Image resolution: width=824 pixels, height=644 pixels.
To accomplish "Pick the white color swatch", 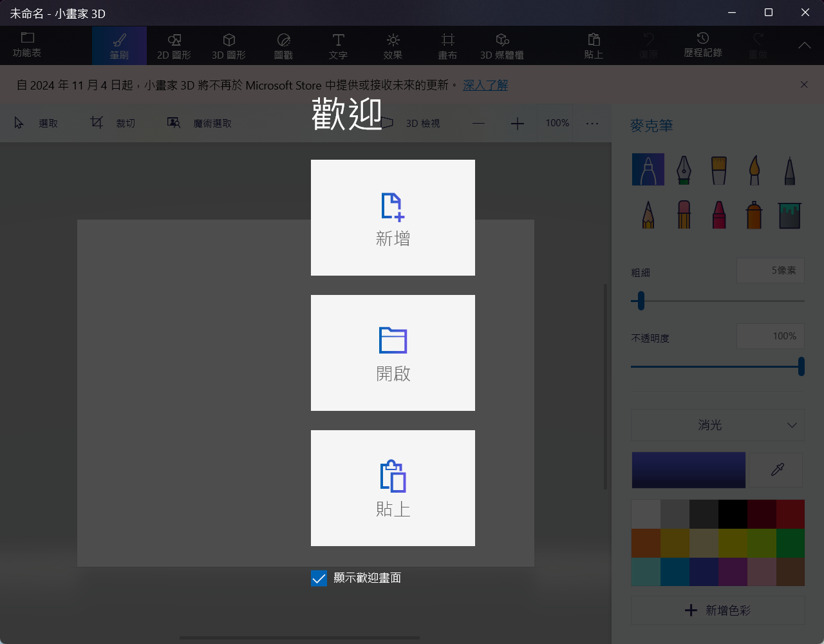I will [646, 514].
